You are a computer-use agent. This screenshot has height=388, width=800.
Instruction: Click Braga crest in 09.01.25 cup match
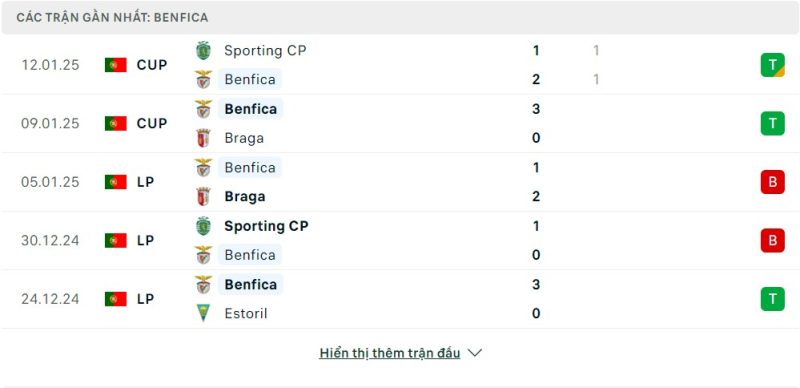click(x=204, y=138)
